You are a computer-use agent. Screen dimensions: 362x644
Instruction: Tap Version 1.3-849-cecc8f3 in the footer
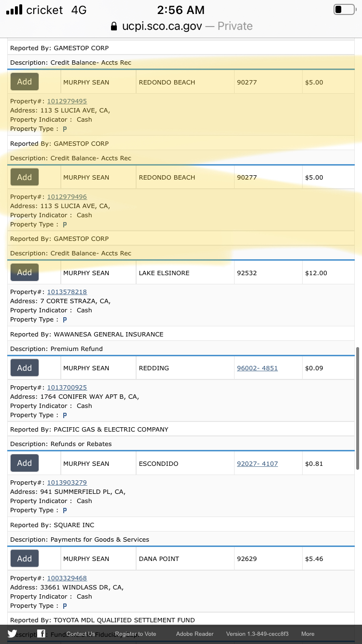257,634
